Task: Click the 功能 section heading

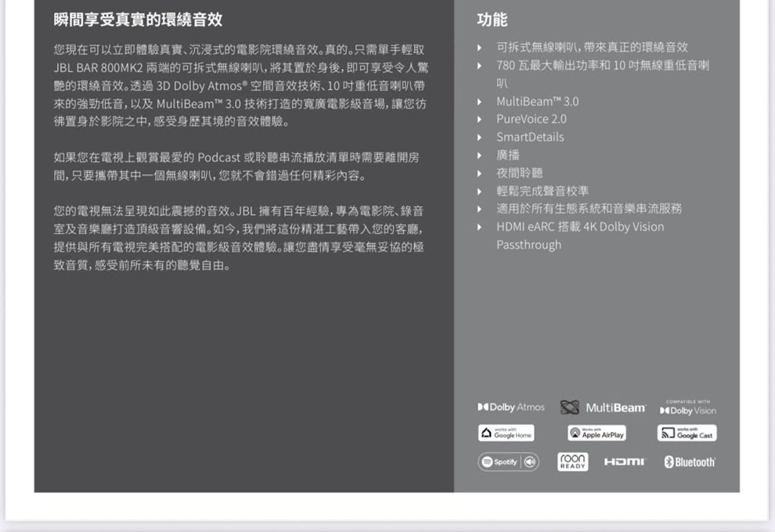Action: click(x=492, y=20)
